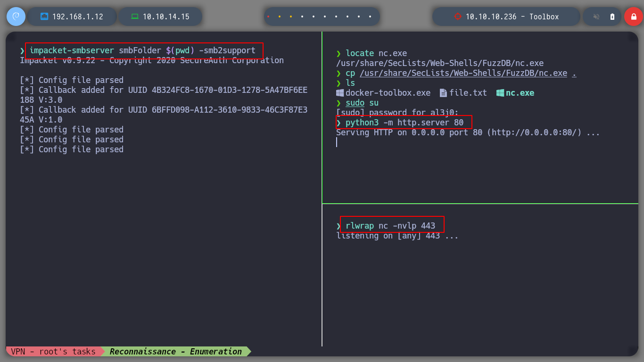Click UUID 4B324FC8 callback line
644x362 pixels.
(164, 90)
